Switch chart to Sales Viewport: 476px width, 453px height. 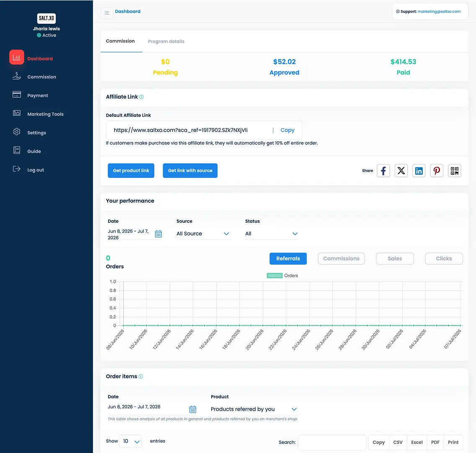[x=395, y=258]
